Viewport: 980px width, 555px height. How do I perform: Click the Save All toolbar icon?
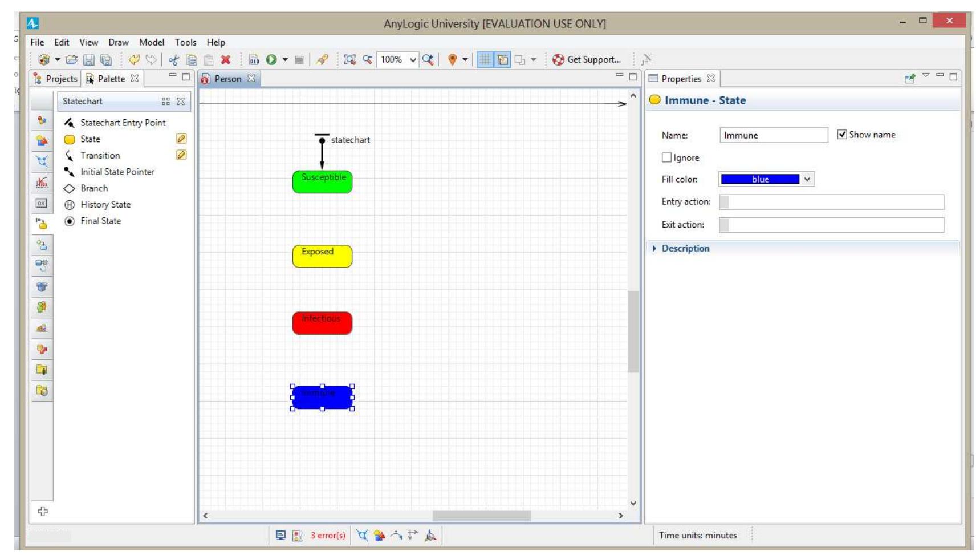tap(105, 59)
